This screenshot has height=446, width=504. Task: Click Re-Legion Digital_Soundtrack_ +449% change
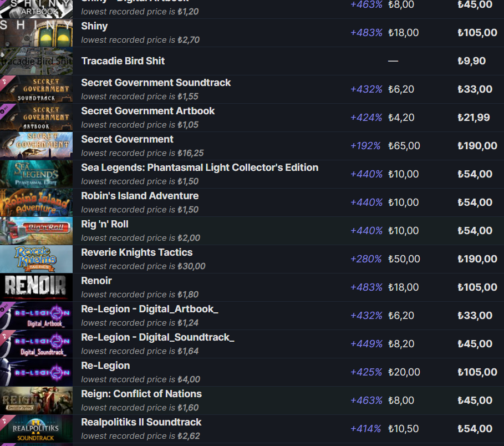[x=366, y=344]
